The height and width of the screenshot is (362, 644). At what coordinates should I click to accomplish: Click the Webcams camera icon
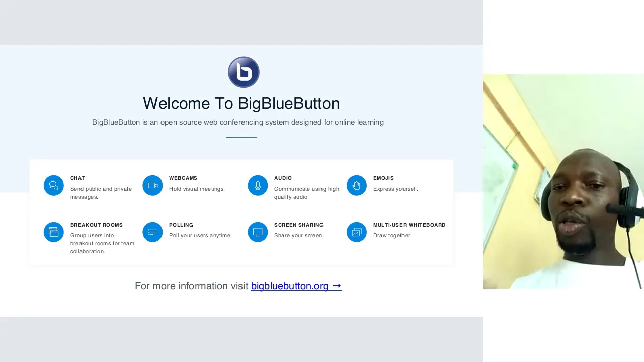(152, 186)
